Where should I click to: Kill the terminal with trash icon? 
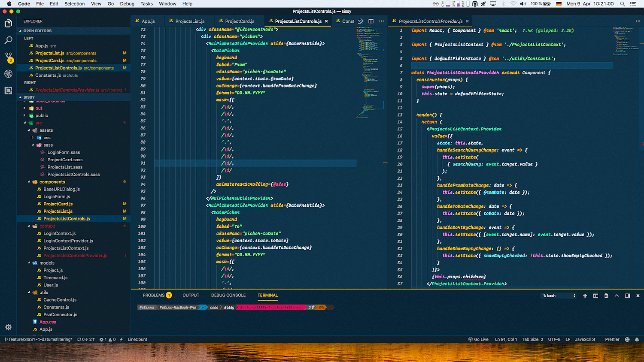pyautogui.click(x=606, y=296)
